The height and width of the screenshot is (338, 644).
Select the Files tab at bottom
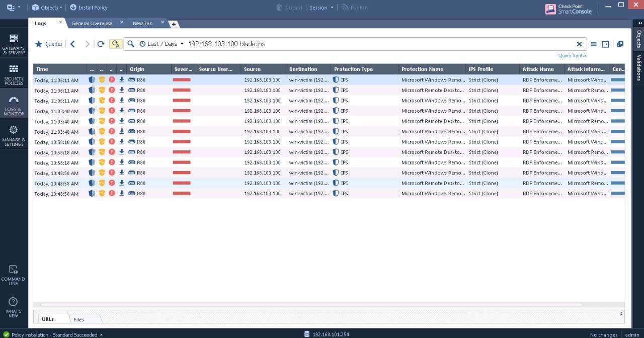pos(79,319)
